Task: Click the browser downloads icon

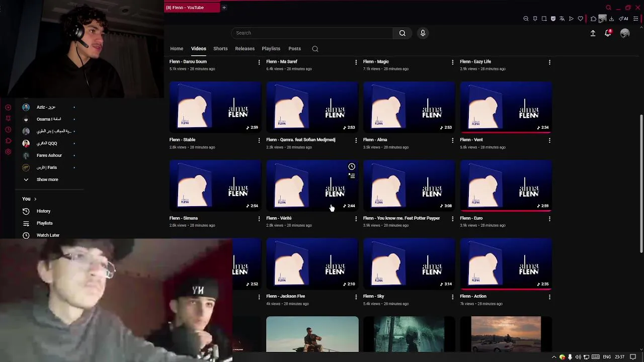Action: pos(611,19)
